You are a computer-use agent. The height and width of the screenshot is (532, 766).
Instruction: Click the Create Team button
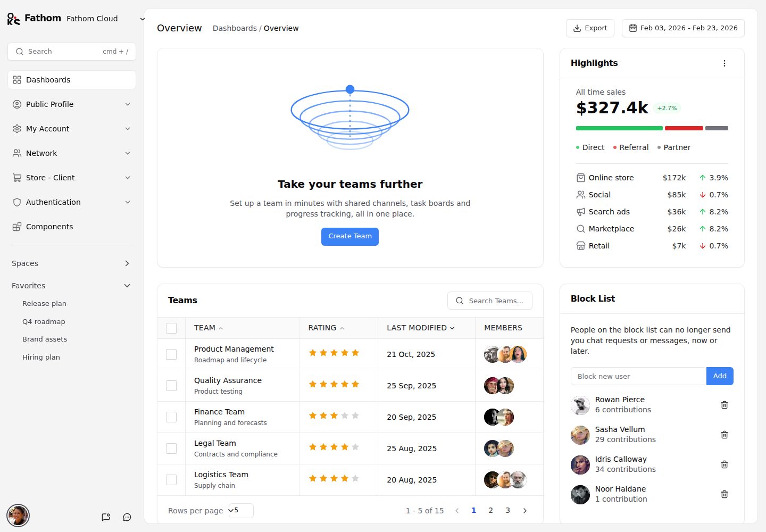point(350,237)
